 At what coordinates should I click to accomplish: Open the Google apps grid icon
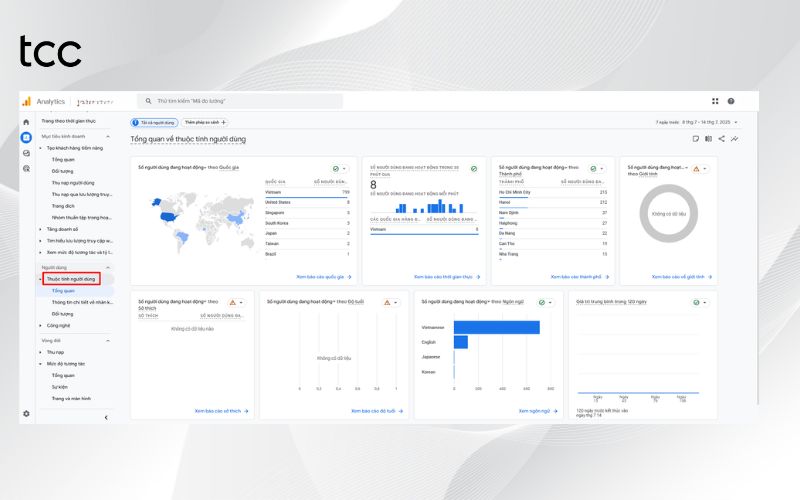[x=715, y=102]
